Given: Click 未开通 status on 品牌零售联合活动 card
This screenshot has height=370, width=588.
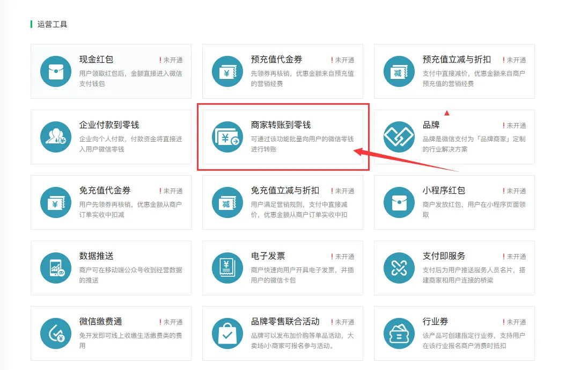Looking at the screenshot, I should click(343, 322).
